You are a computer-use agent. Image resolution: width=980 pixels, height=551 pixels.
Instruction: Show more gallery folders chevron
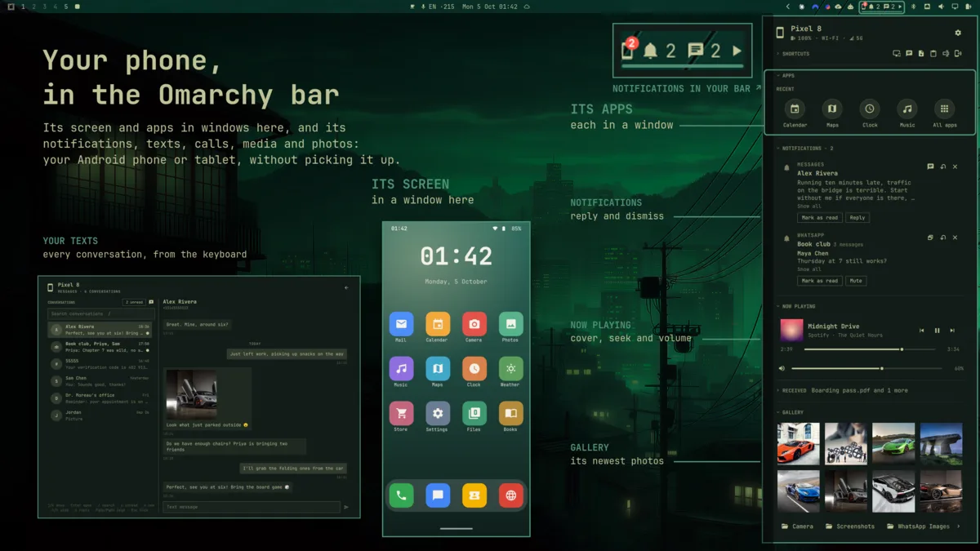[959, 527]
